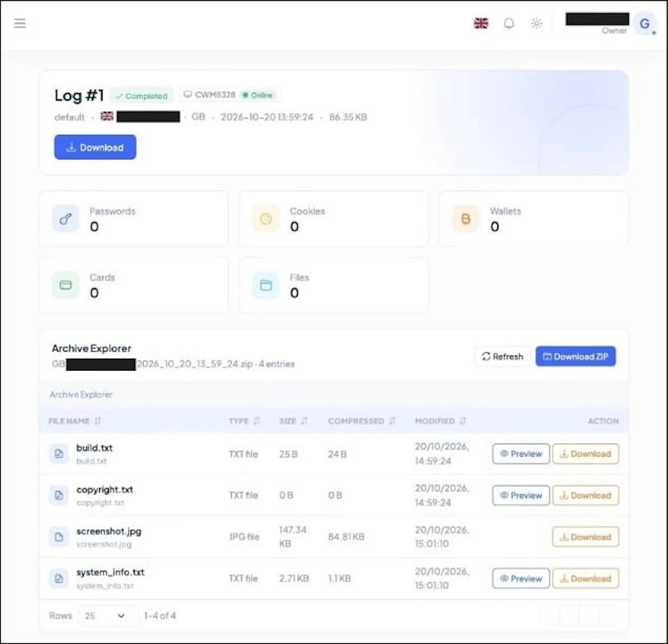Open notifications bell icon
Image resolution: width=668 pixels, height=644 pixels.
point(509,23)
